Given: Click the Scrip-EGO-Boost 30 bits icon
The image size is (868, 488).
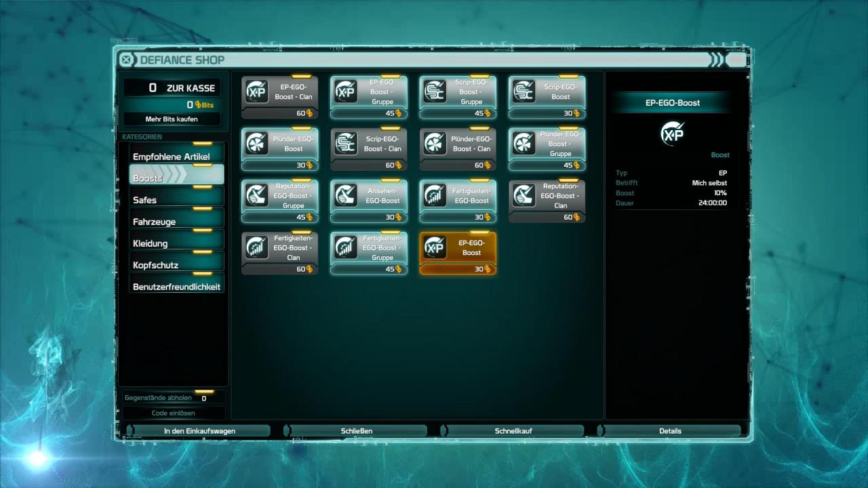Looking at the screenshot, I should (524, 91).
